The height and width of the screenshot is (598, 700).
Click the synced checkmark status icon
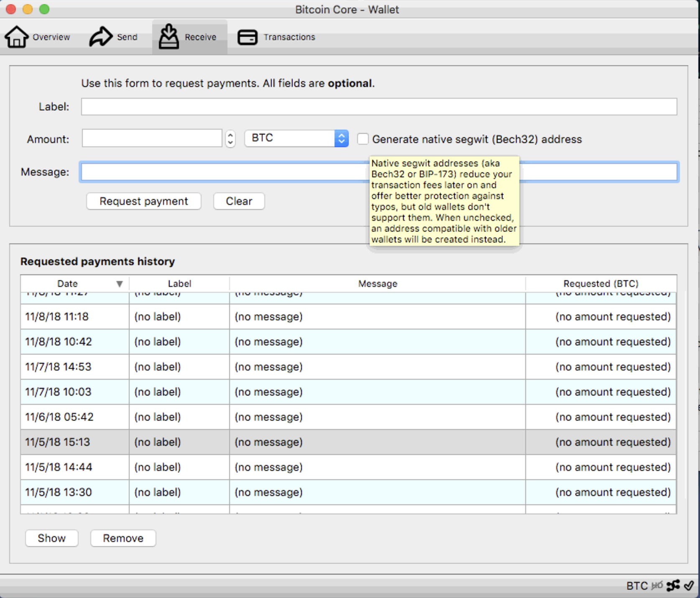(x=689, y=585)
